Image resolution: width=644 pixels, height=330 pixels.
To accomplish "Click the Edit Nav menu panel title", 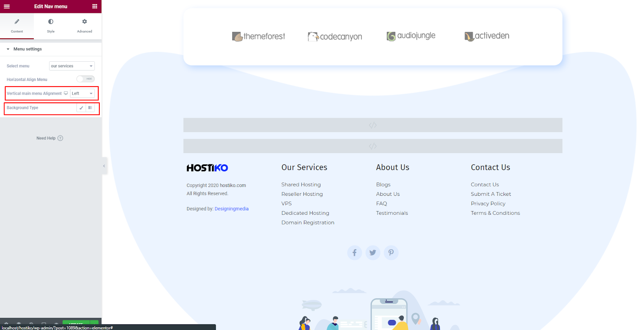I will (x=51, y=6).
